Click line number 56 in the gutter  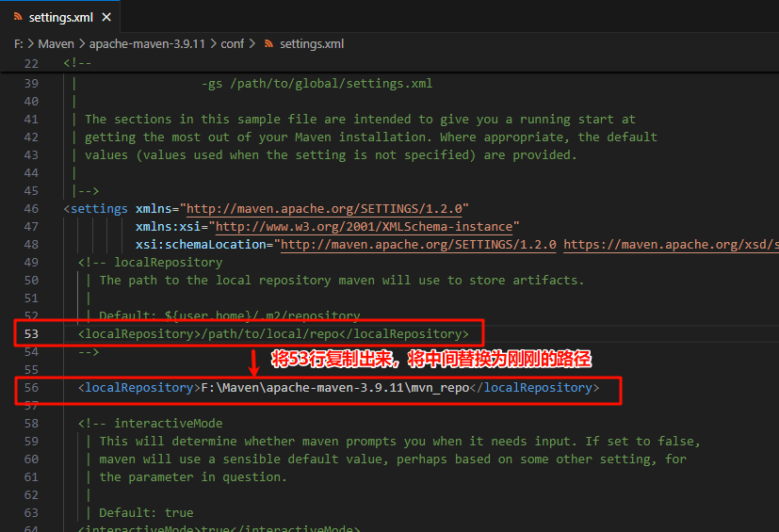[31, 388]
